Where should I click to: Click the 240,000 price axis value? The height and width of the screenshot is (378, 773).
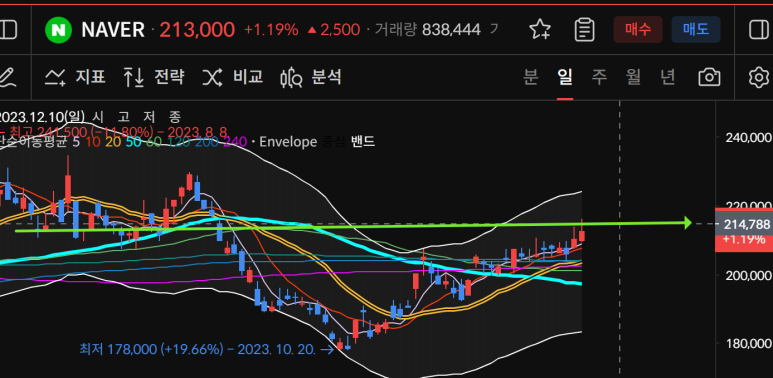749,137
